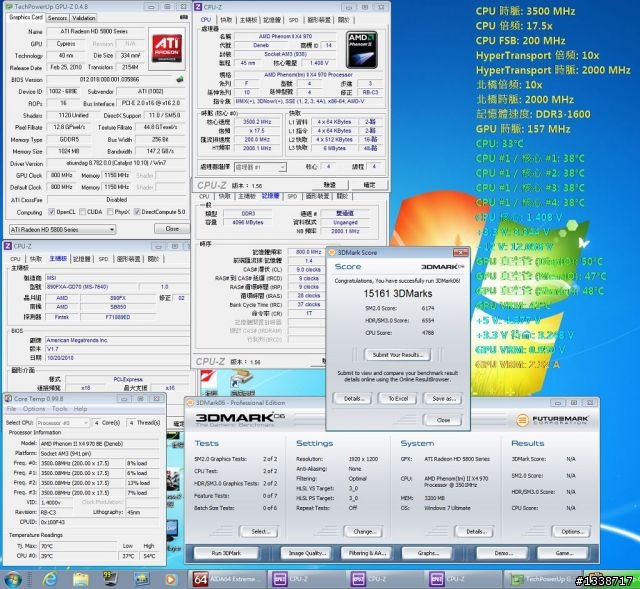Open CPU tab in top CPU-Z window
Image resolution: width=640 pixels, height=589 pixels.
click(206, 20)
